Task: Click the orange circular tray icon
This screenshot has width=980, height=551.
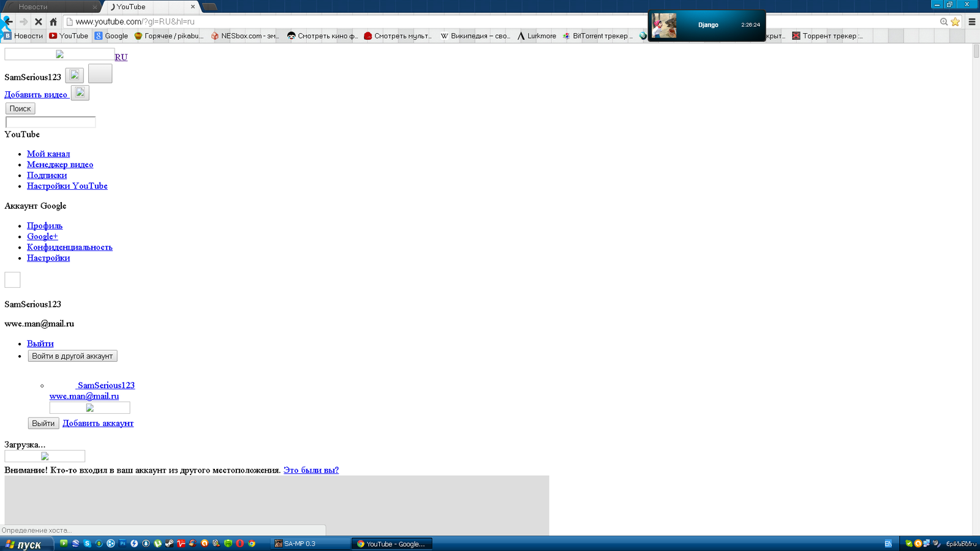Action: pos(918,544)
